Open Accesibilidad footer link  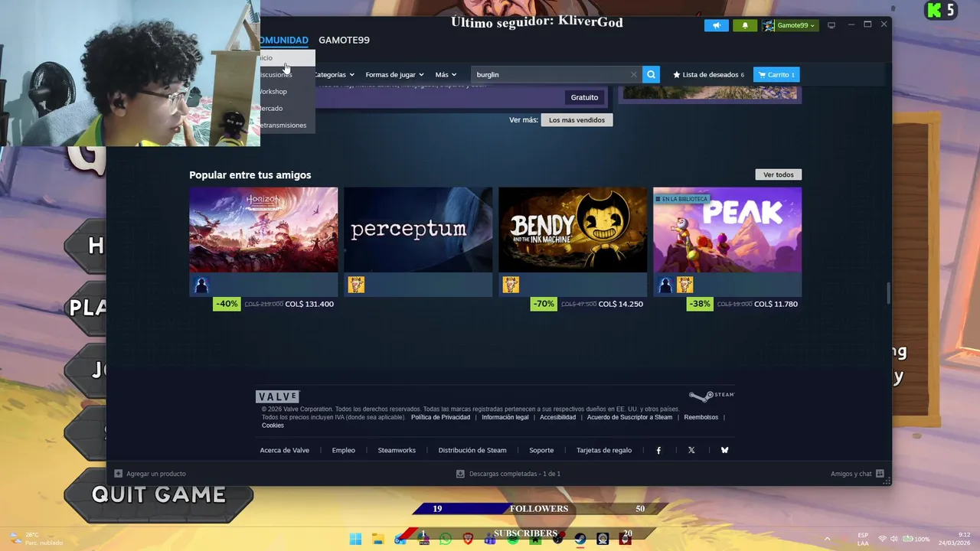click(557, 417)
